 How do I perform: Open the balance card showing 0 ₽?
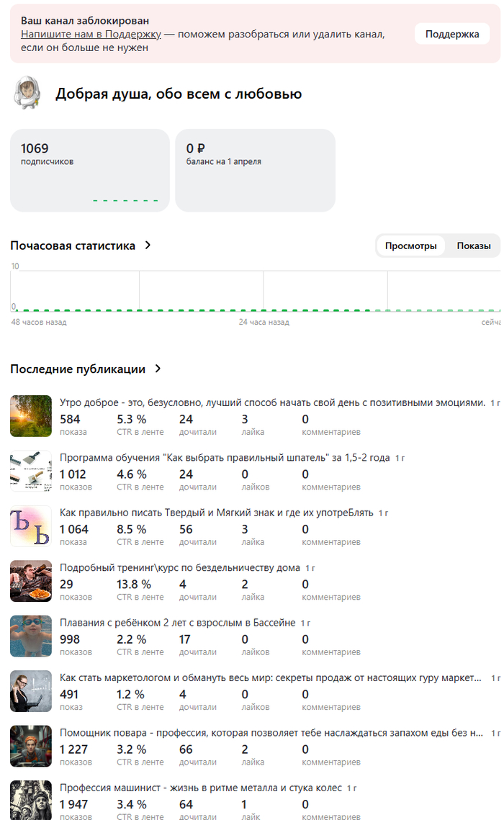(x=255, y=171)
